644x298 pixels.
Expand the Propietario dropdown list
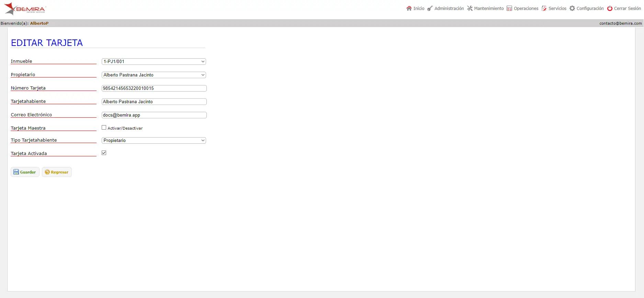(154, 75)
